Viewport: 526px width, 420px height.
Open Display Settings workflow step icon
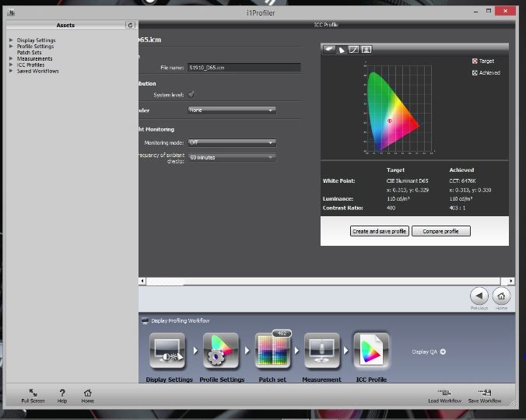pyautogui.click(x=167, y=351)
